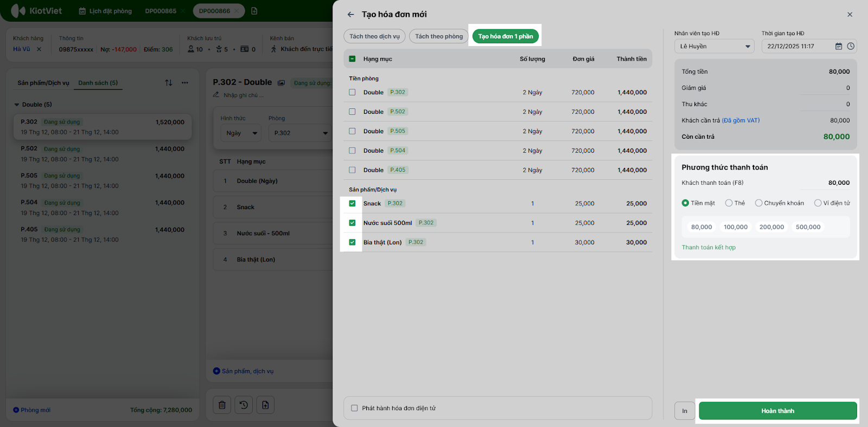Switch to Tách theo phòng
The height and width of the screenshot is (427, 868).
(x=439, y=36)
